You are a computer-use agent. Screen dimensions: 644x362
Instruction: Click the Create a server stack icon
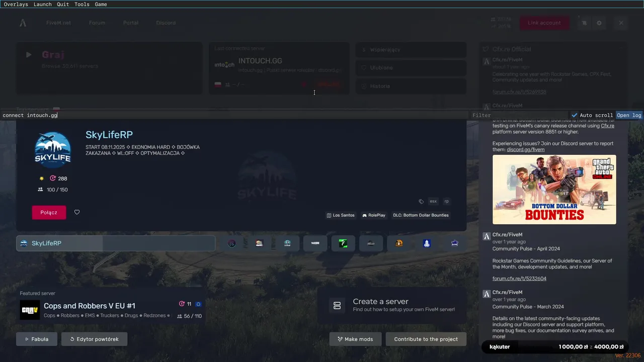tap(337, 306)
